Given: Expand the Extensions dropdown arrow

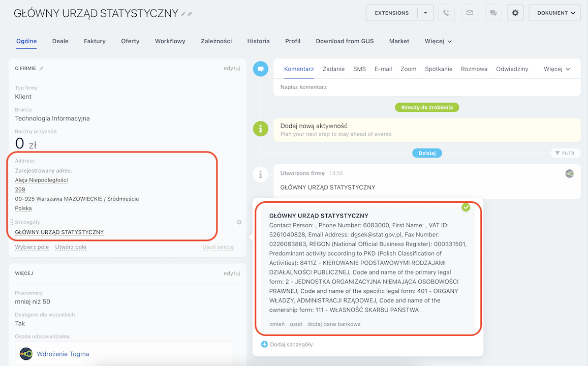Looking at the screenshot, I should pyautogui.click(x=425, y=13).
